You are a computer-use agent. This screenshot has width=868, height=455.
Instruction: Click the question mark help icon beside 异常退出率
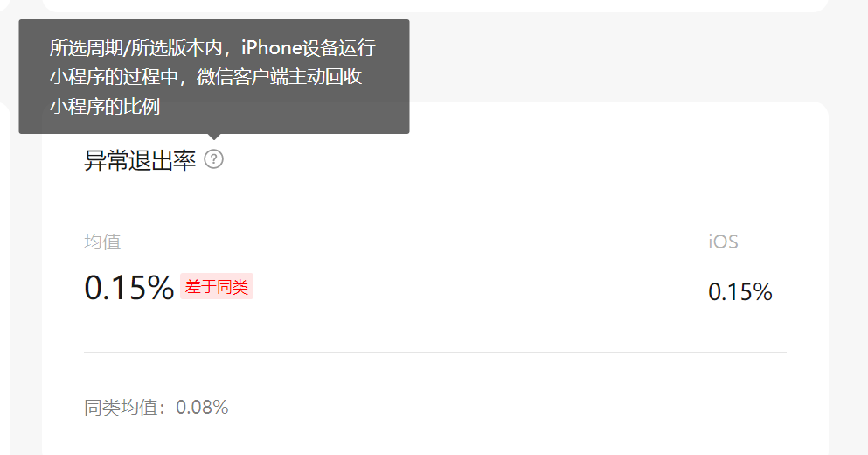pyautogui.click(x=213, y=159)
